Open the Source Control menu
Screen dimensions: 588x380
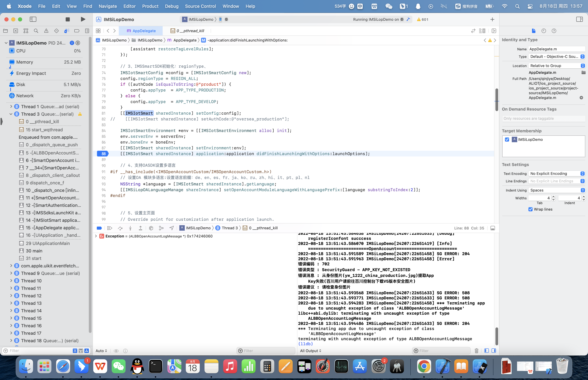[x=200, y=6]
